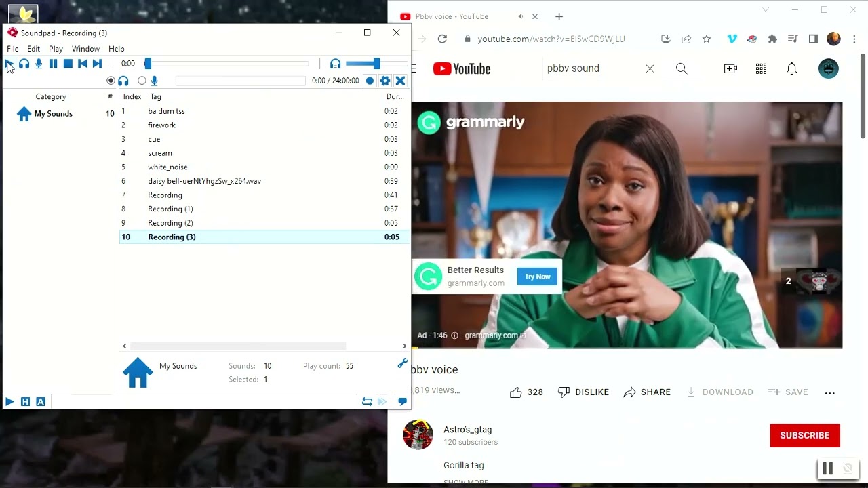This screenshot has height=488, width=868.
Task: Open category settings wrench icon
Action: (x=402, y=364)
